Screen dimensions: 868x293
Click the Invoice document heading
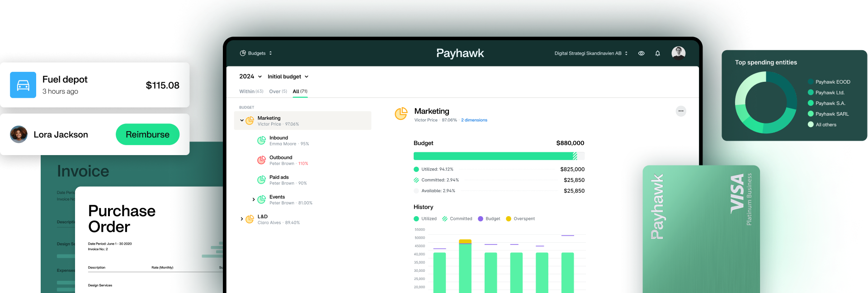click(83, 171)
